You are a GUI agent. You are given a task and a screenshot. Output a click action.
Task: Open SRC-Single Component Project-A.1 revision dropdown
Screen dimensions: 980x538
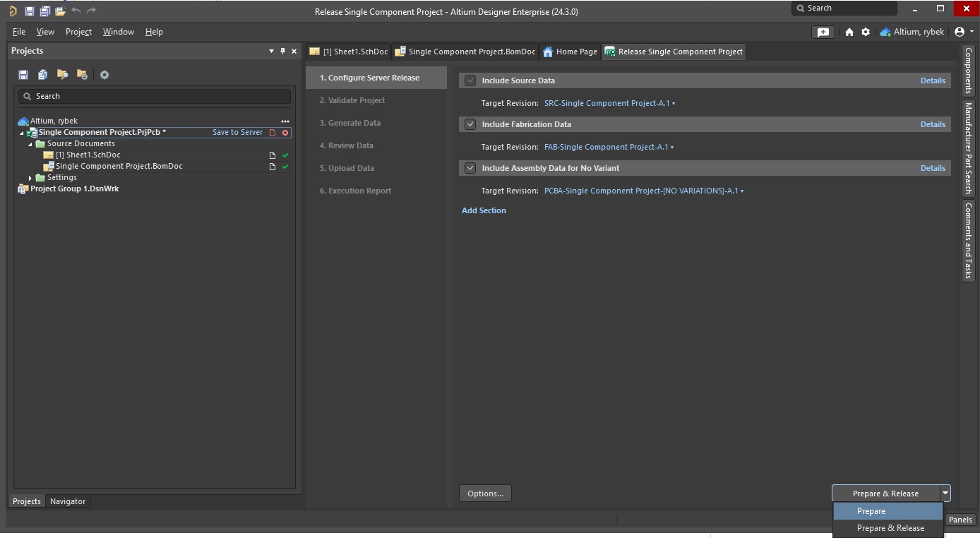coord(610,103)
